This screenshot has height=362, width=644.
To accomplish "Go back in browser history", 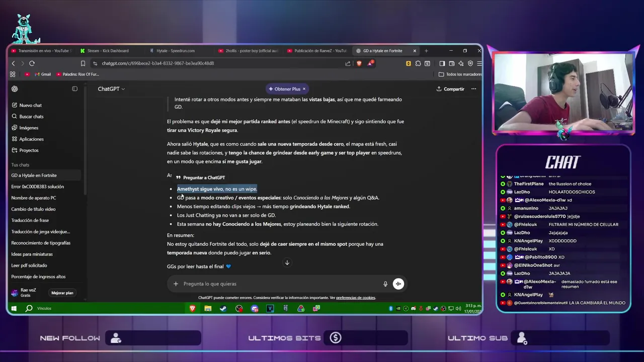I will [14, 63].
